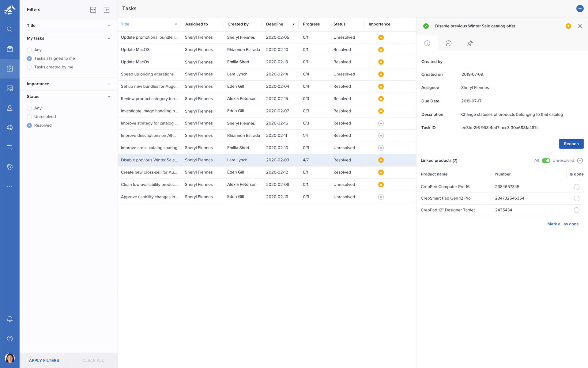Screen dimensions: 588x368
Task: Open the settings gear icon in sidebar
Action: 10,167
